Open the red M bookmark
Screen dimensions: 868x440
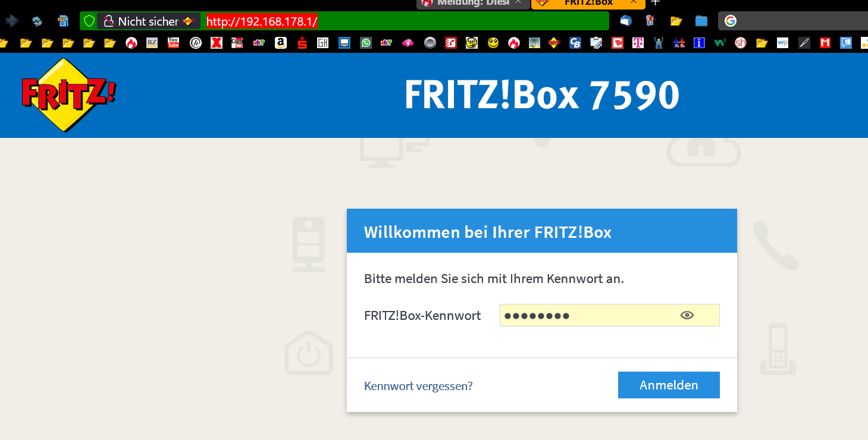(825, 43)
